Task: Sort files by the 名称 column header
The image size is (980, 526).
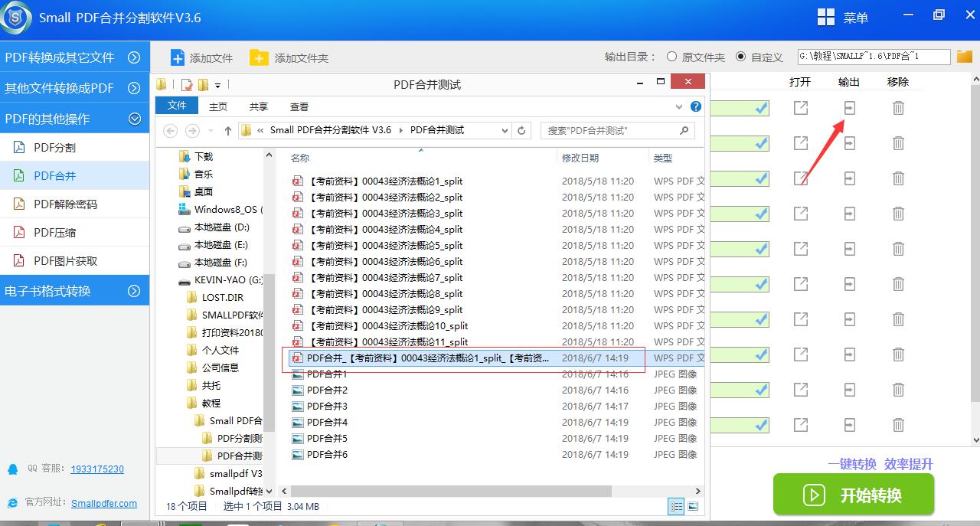Action: (300, 158)
